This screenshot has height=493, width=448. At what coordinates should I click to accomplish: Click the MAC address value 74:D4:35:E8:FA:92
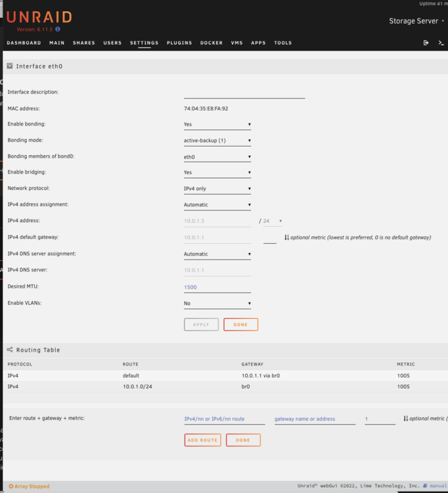click(206, 108)
